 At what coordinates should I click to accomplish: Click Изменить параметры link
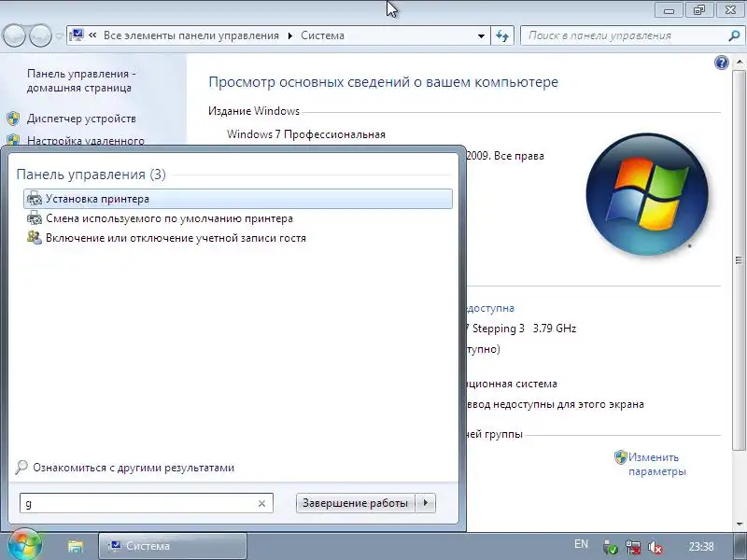pyautogui.click(x=657, y=464)
